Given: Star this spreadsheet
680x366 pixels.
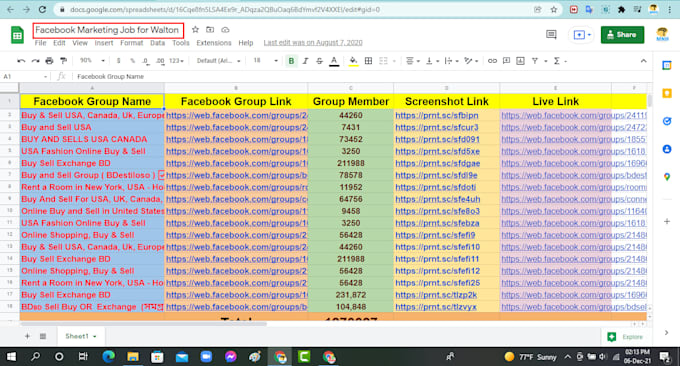Looking at the screenshot, I should (x=195, y=29).
